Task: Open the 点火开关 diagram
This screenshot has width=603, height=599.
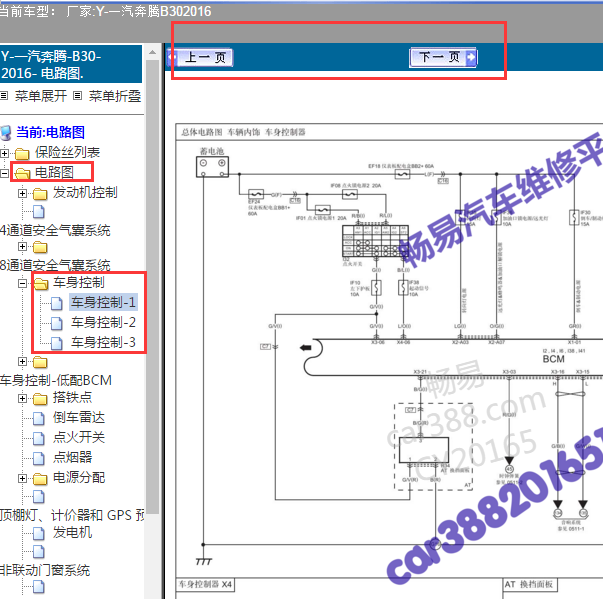Action: pos(79,437)
